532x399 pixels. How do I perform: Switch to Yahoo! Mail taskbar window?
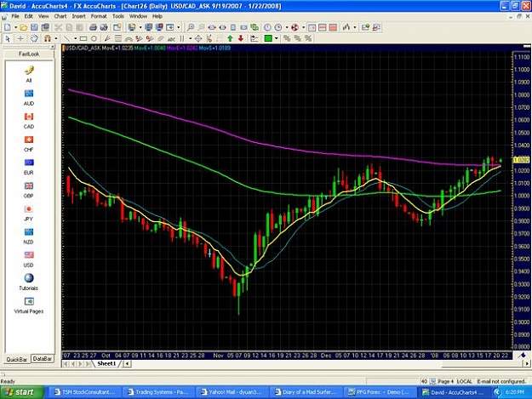232,392
